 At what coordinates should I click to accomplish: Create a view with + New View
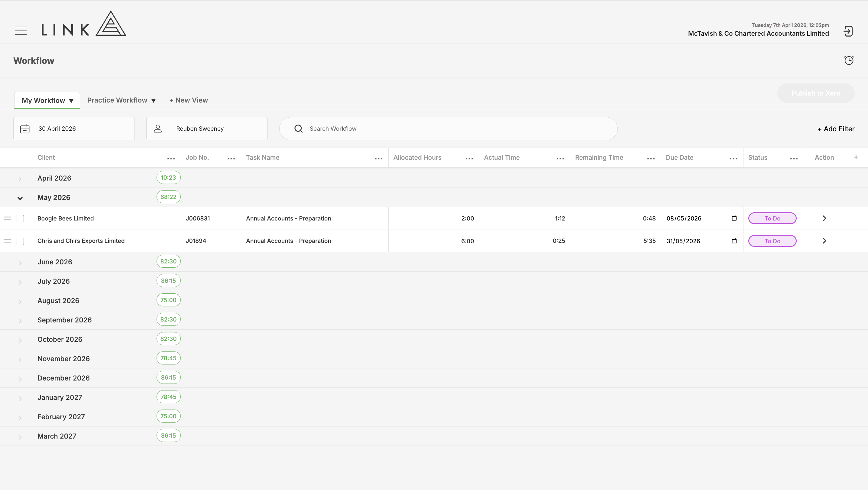[189, 100]
